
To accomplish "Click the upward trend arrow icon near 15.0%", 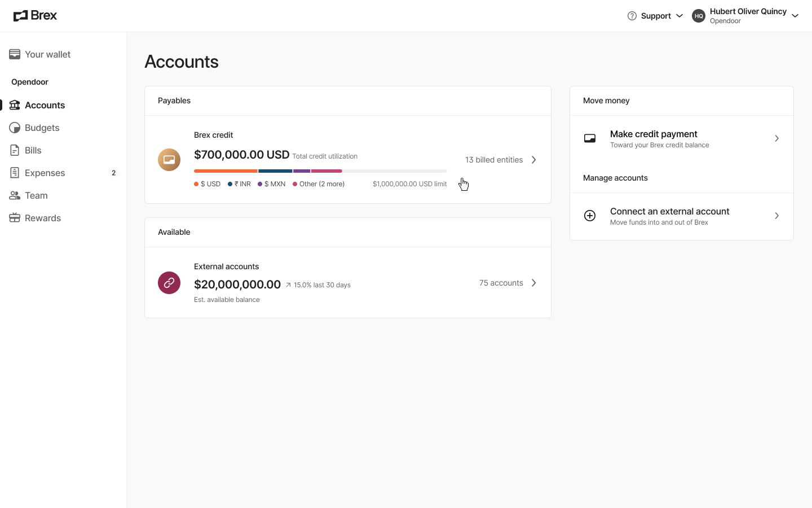I will pos(288,285).
